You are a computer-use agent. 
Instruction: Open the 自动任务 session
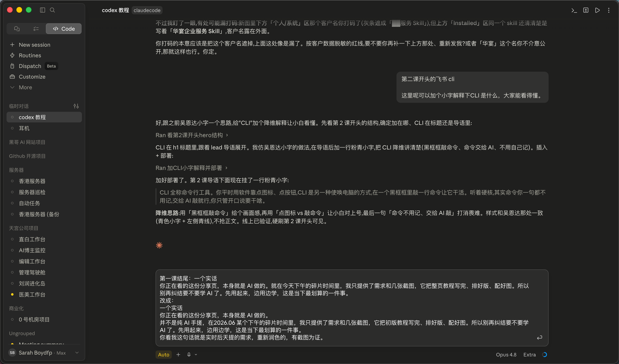pyautogui.click(x=44, y=203)
